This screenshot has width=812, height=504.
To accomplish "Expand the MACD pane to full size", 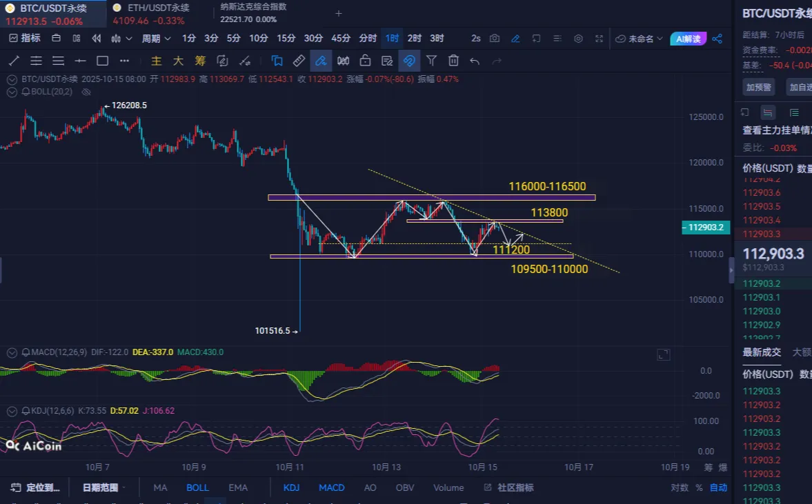I will tap(664, 354).
